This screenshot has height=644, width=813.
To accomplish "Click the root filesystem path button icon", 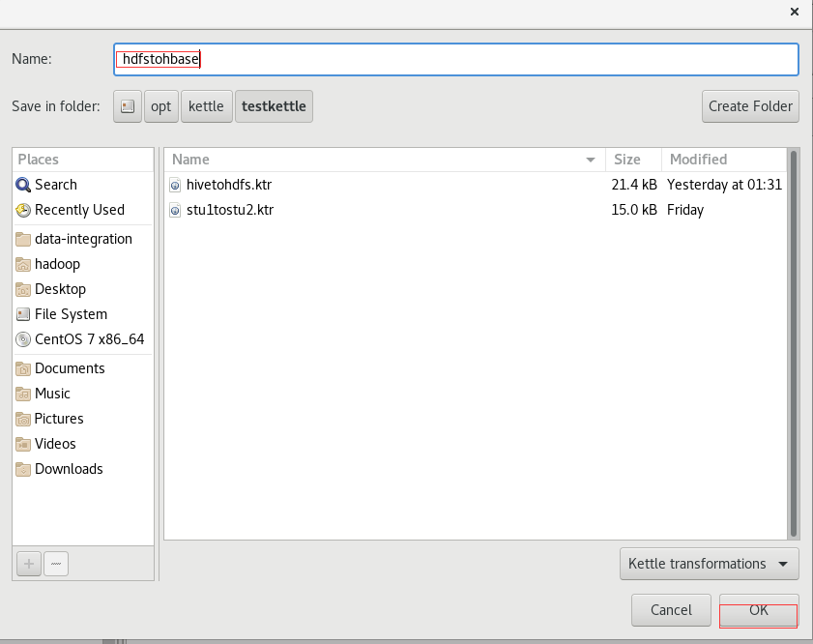I will click(x=128, y=106).
